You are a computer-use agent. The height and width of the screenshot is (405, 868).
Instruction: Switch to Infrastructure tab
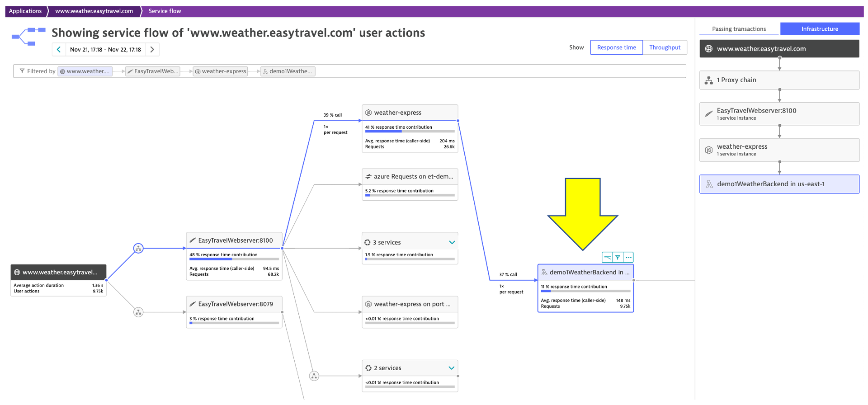coord(820,29)
